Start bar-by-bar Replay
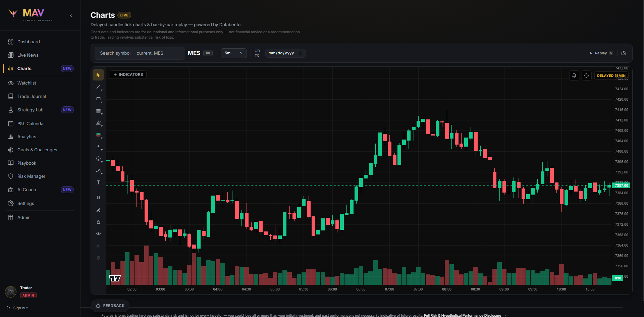Viewport: 644px width, 317px height. (x=601, y=53)
